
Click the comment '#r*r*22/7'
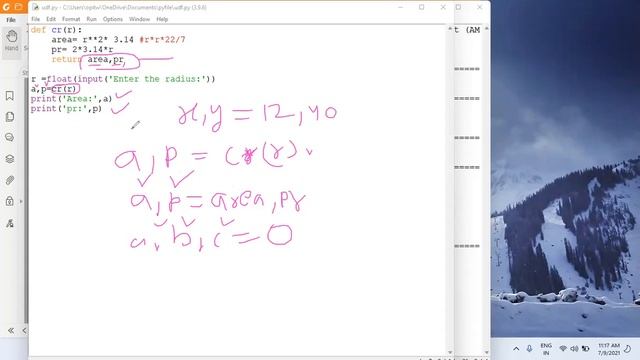162,40
